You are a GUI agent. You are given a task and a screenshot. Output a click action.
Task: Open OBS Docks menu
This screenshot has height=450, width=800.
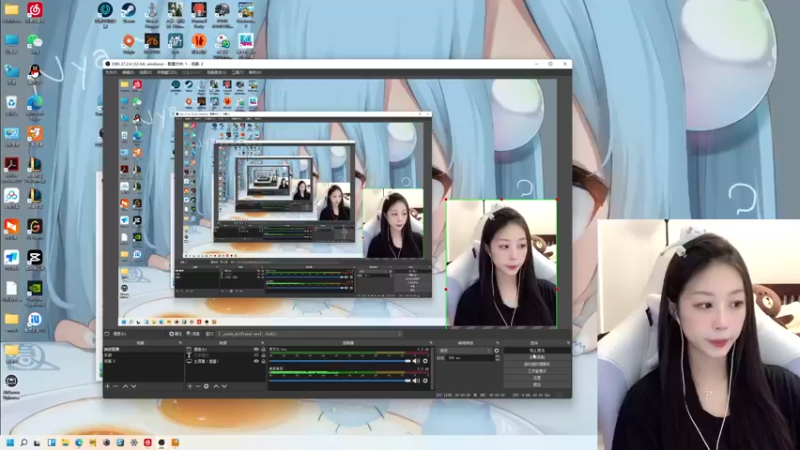167,72
